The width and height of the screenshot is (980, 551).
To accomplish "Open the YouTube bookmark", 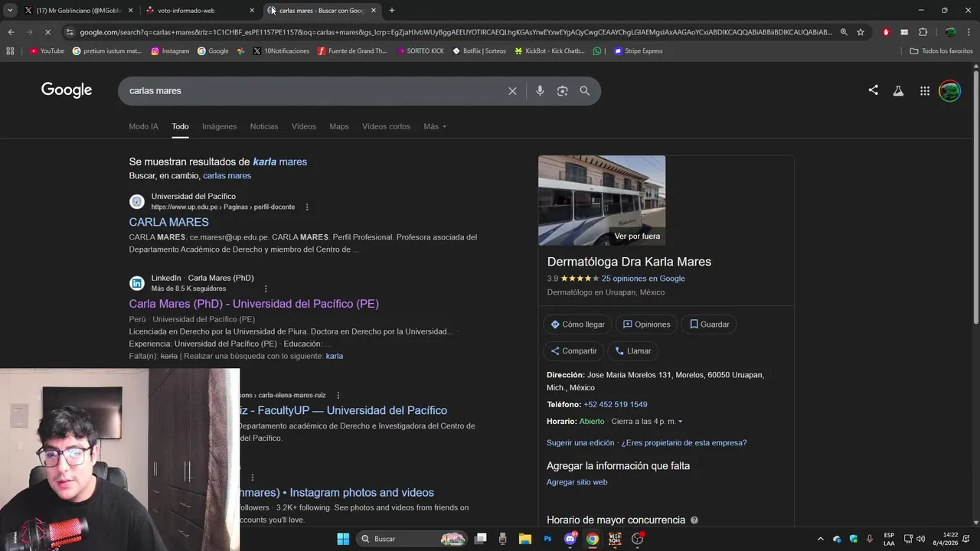I will click(47, 51).
